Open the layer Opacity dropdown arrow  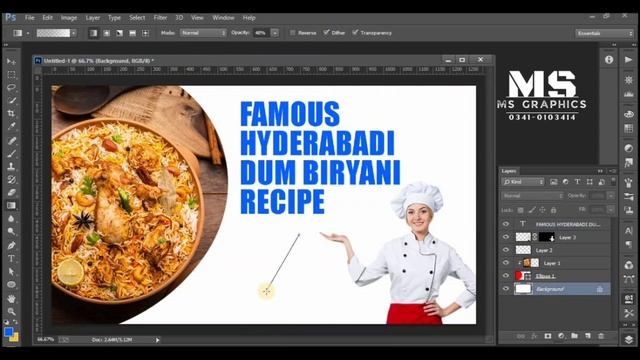[x=611, y=196]
